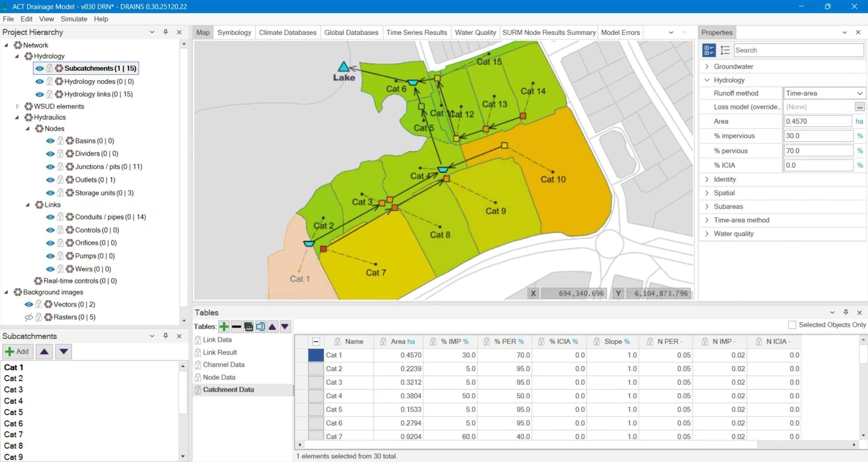Image resolution: width=868 pixels, height=462 pixels.
Task: Click the Properties Search field
Action: pyautogui.click(x=798, y=50)
